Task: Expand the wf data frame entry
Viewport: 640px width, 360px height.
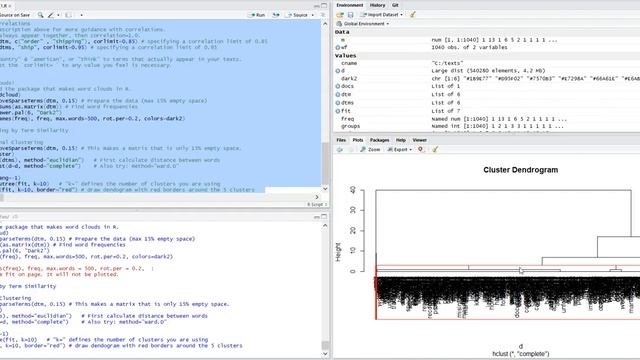Action: (x=338, y=47)
